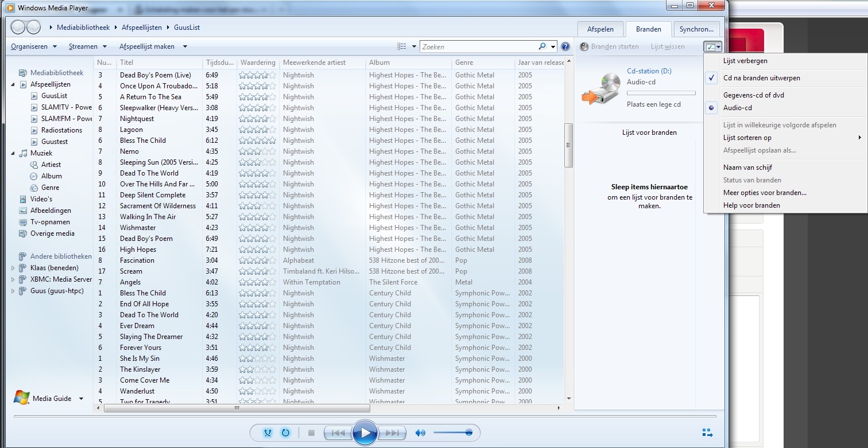Start playback with the Play button
This screenshot has width=868, height=448.
[365, 433]
